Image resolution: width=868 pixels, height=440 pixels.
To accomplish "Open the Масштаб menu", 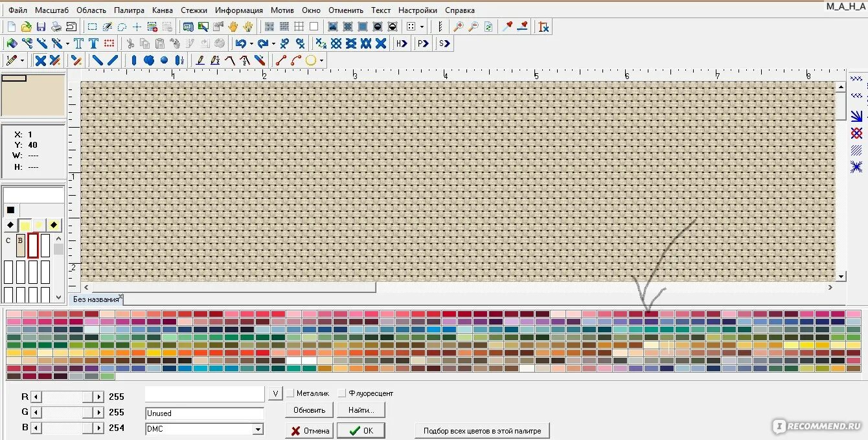I will 52,10.
